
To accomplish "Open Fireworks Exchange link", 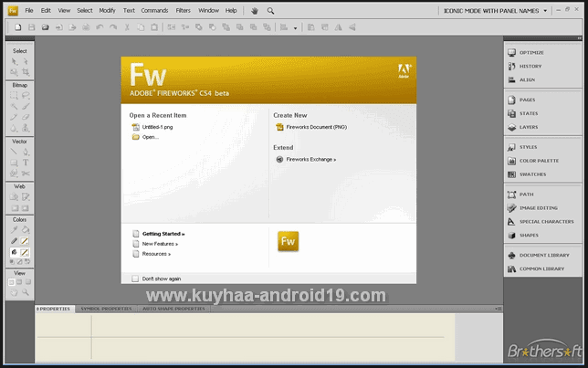I will click(x=310, y=160).
